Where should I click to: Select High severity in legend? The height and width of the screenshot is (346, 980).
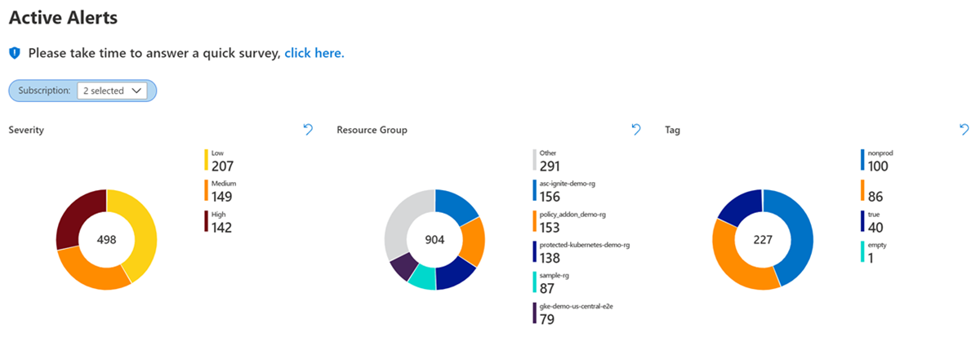pos(219,222)
